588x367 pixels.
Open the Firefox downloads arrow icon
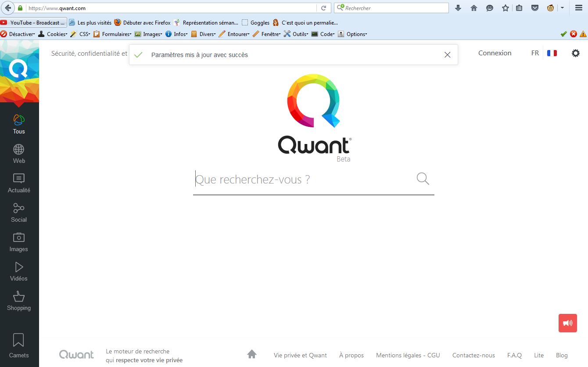458,8
